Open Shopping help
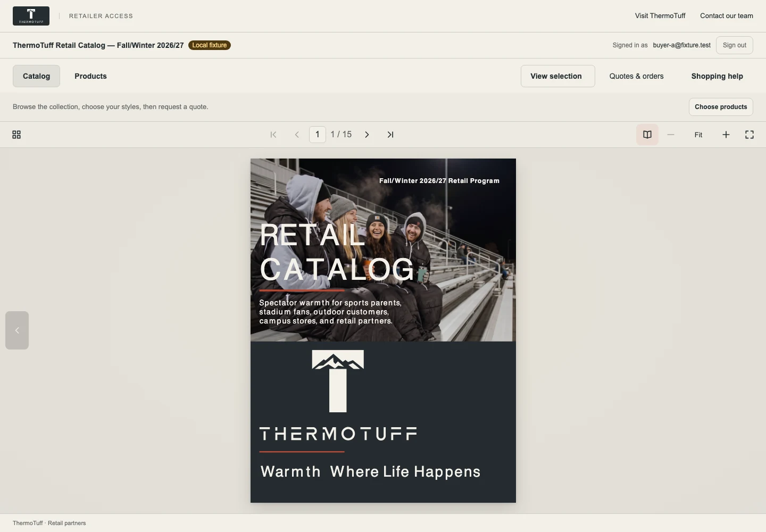Screen dimensions: 766x532 pyautogui.click(x=717, y=76)
